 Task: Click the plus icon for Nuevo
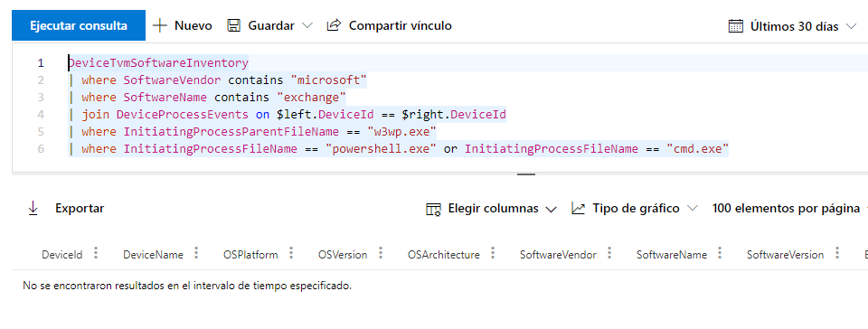tap(160, 25)
